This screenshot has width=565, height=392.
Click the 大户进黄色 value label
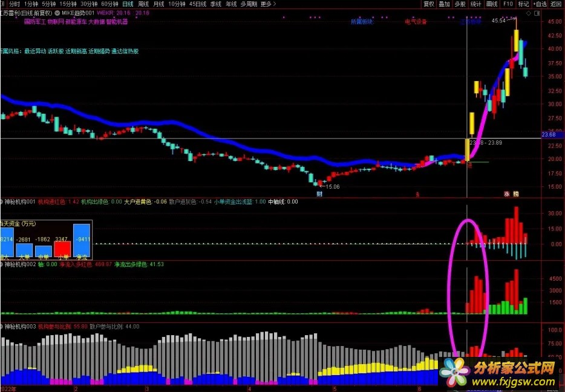(x=145, y=202)
